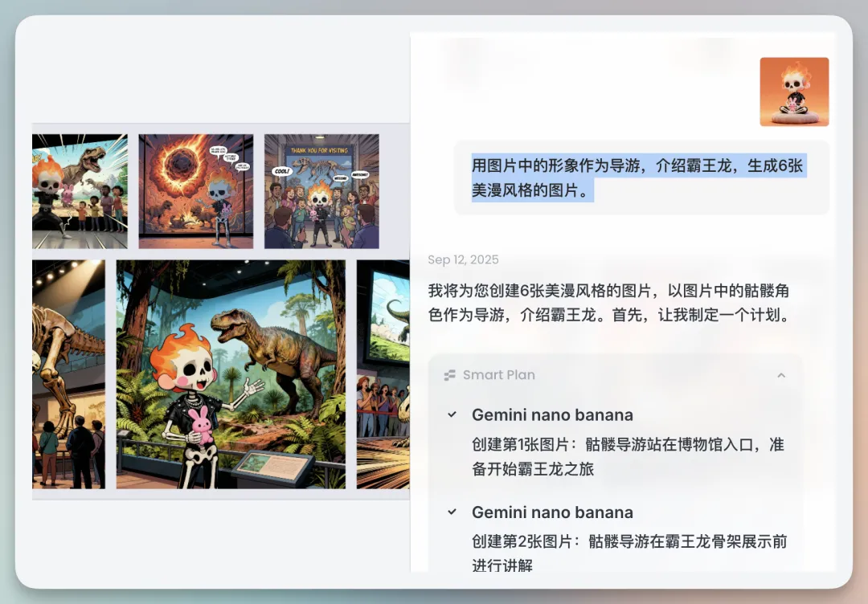The height and width of the screenshot is (604, 868).
Task: Click the uploaded flaming skull avatar image
Action: click(x=794, y=92)
